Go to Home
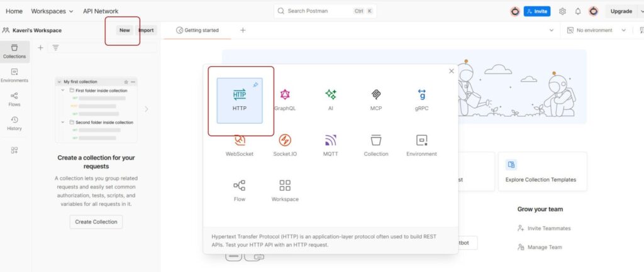Screen dimensions: 644x272 14,11
